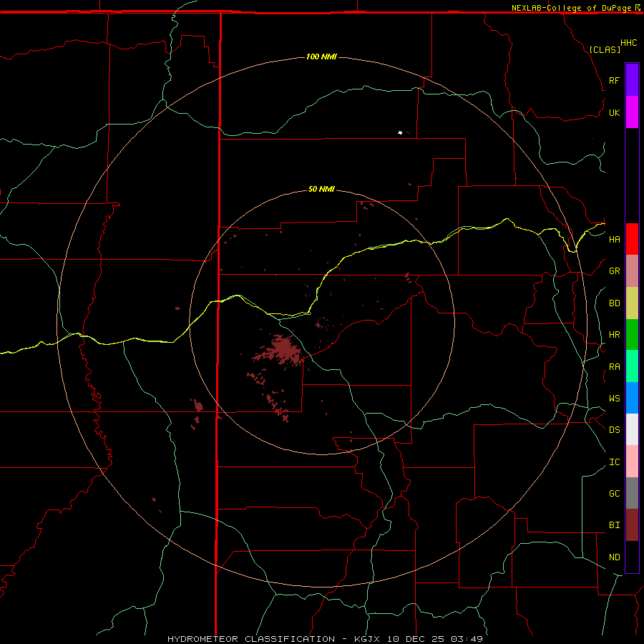Screen dimensions: 644x644
Task: Click the HA legend label
Action: click(614, 240)
